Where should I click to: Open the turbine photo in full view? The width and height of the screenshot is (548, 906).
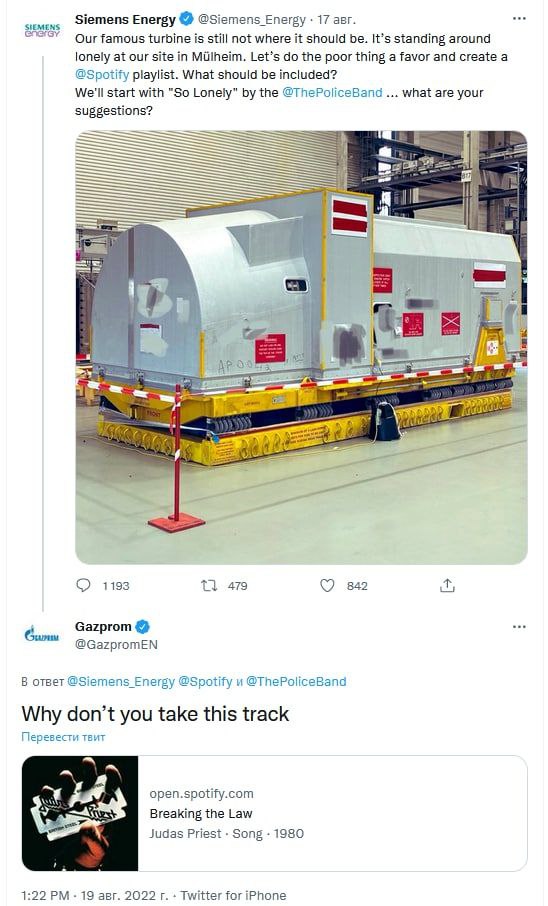pyautogui.click(x=301, y=347)
